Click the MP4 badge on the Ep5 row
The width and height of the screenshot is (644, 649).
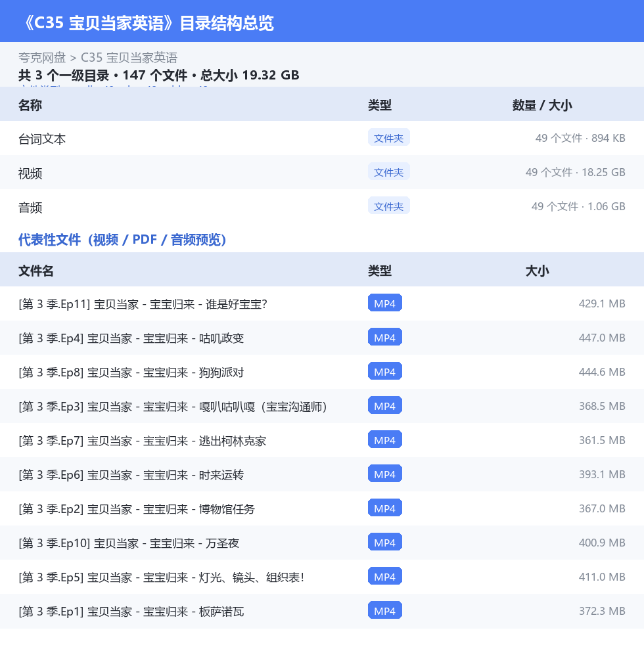pos(384,577)
